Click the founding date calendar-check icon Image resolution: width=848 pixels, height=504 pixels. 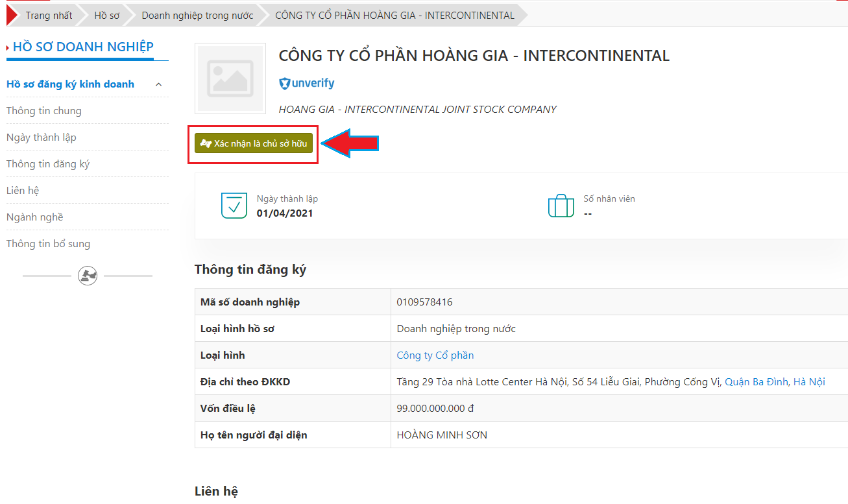point(234,205)
